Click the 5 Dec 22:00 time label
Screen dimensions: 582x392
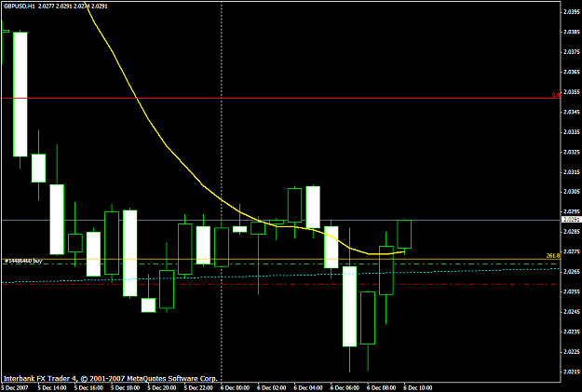point(198,388)
